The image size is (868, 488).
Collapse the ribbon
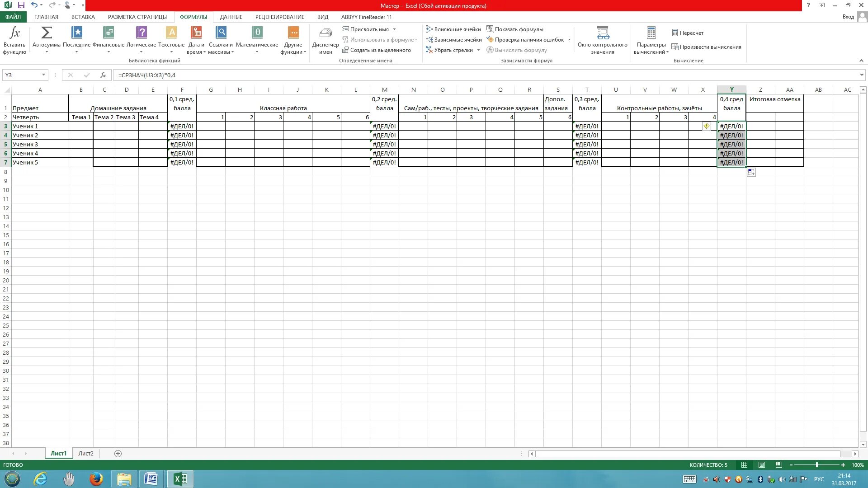click(x=861, y=61)
